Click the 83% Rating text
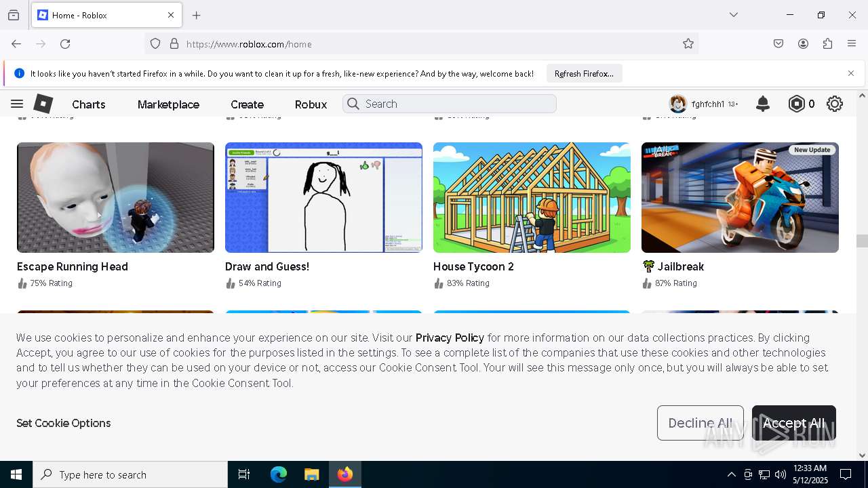Viewport: 868px width, 488px height. (468, 283)
